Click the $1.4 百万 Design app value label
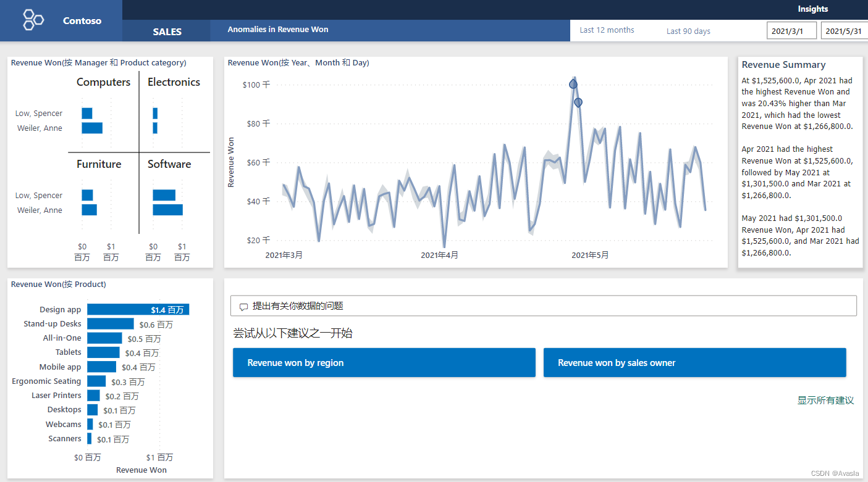Screen dimensions: 868x482 (x=167, y=310)
